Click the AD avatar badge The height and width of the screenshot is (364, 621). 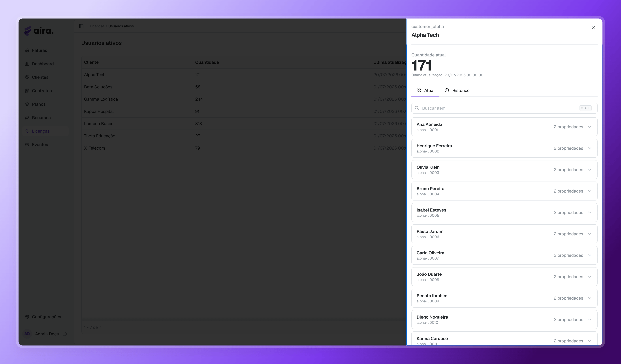pos(27,334)
